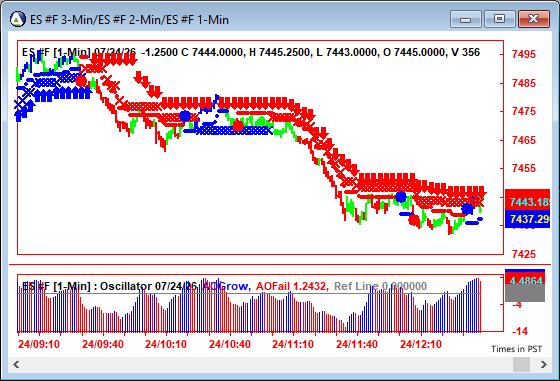Click the gray oscillator reference marker box
Viewport: 560px width, 381px height.
[x=525, y=293]
